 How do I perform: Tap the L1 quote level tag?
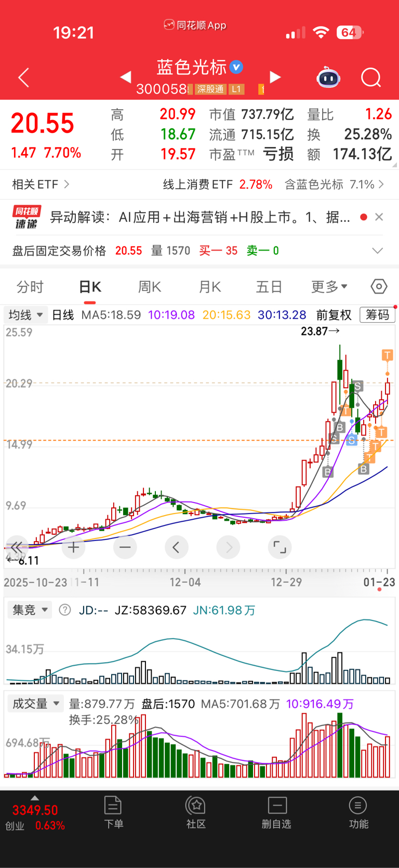point(236,89)
